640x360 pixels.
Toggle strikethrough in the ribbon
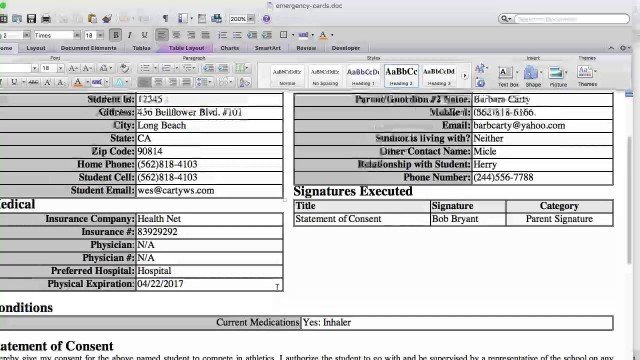click(x=33, y=82)
